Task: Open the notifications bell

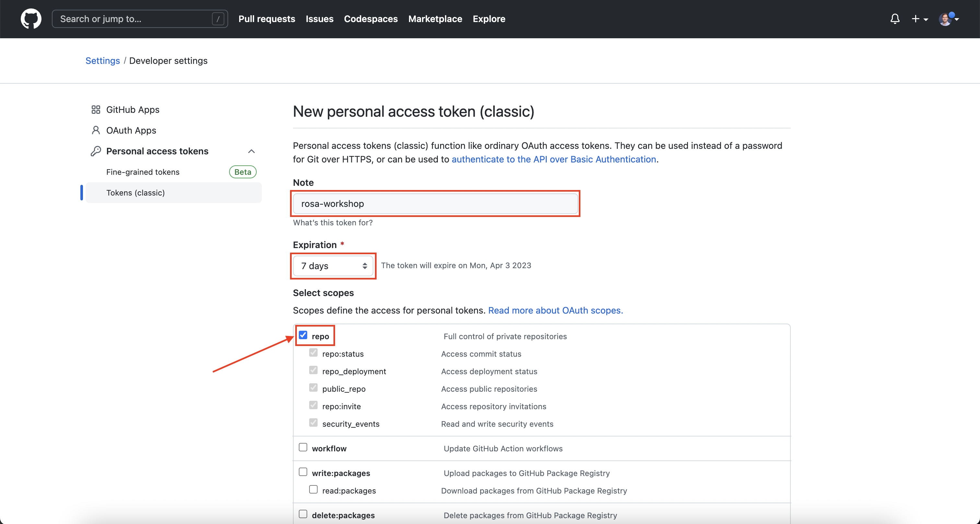Action: 895,19
